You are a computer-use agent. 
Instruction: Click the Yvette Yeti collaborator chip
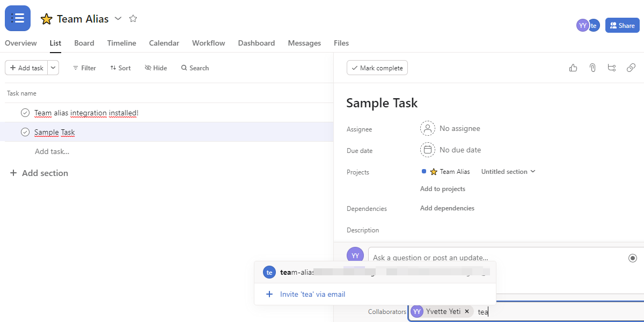442,311
